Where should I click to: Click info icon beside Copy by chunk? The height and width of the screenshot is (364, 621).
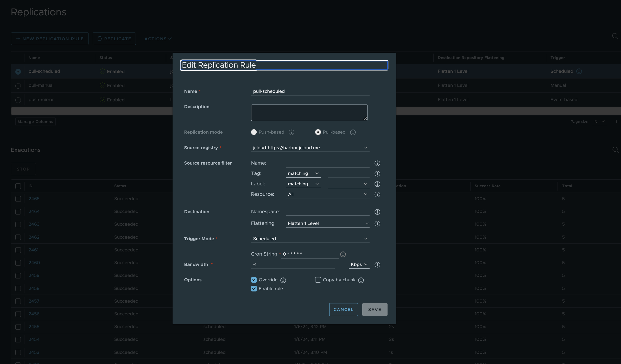[x=361, y=280]
